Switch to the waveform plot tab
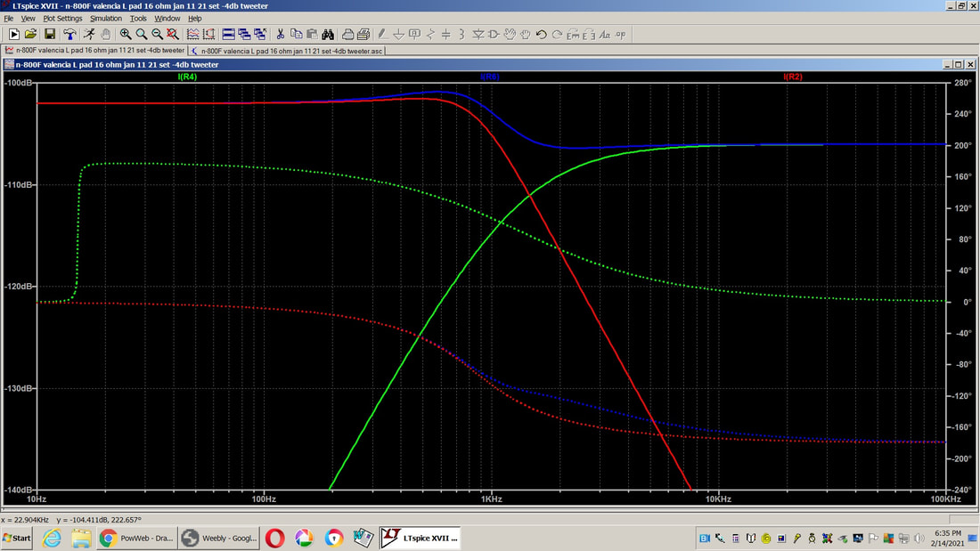Image resolution: width=980 pixels, height=551 pixels. tap(94, 51)
